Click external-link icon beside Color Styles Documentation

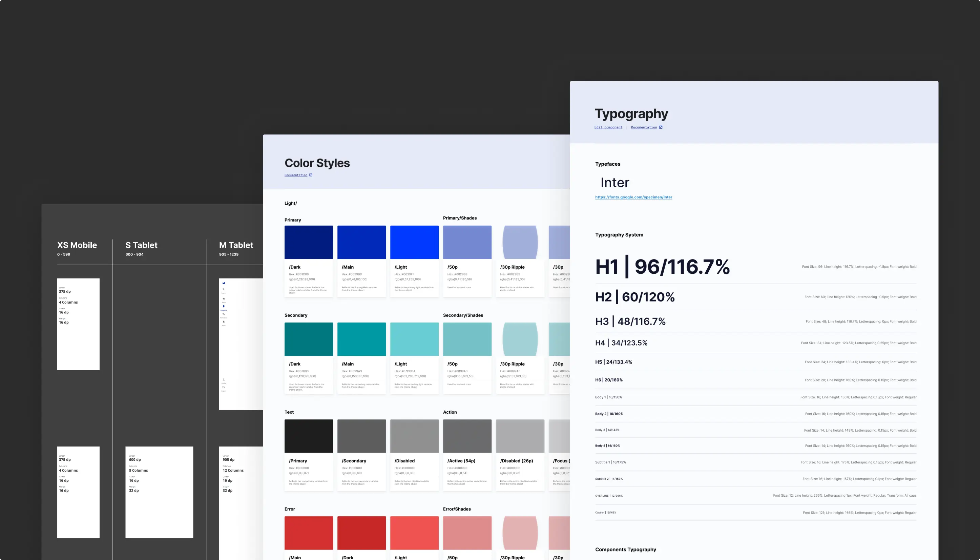[x=311, y=175]
